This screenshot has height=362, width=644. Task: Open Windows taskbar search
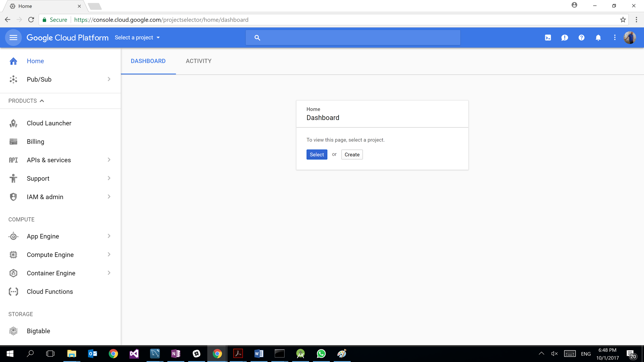click(30, 354)
